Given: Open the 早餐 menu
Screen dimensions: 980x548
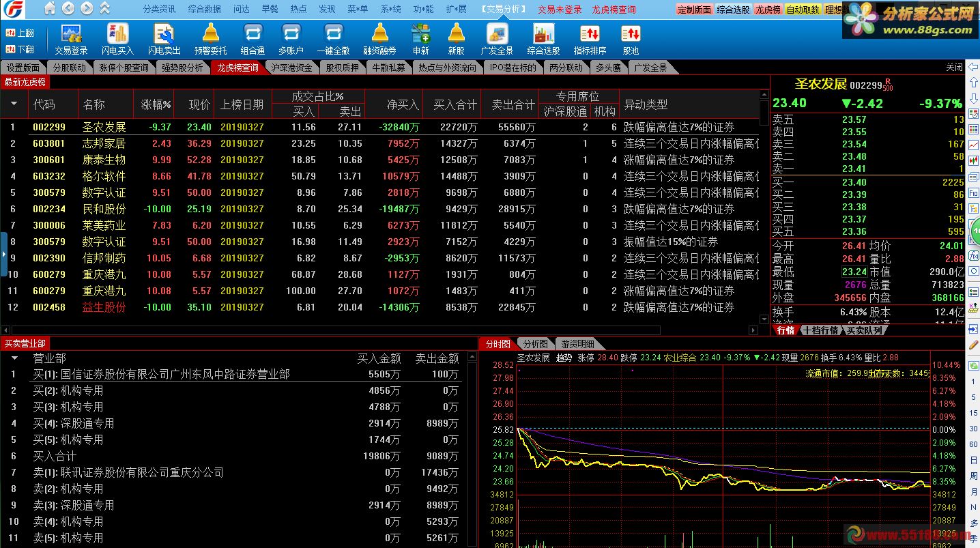Looking at the screenshot, I should click(270, 9).
